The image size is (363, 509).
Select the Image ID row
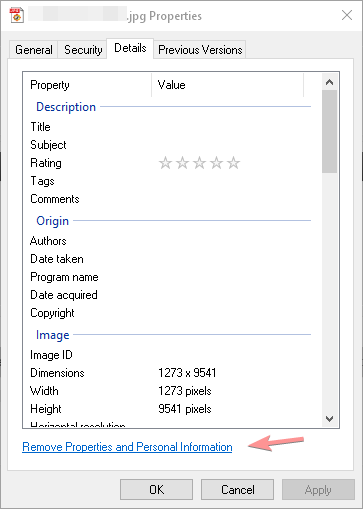tap(170, 355)
